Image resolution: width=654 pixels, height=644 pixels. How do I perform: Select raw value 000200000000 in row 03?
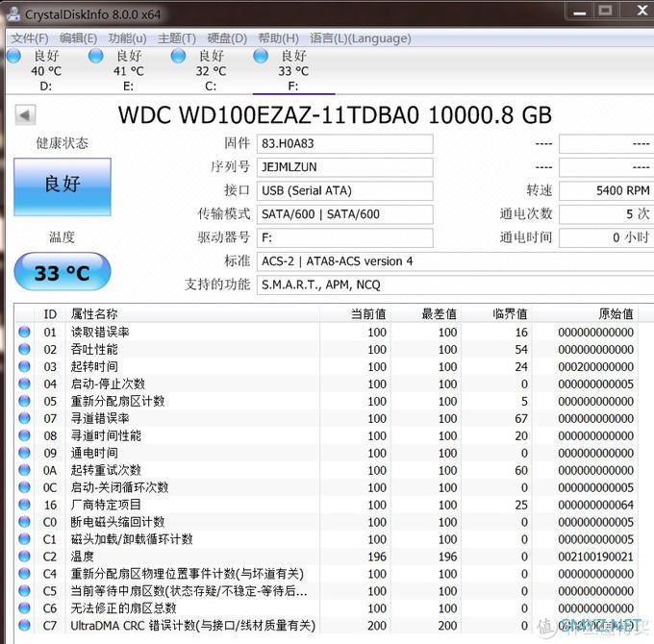point(595,367)
